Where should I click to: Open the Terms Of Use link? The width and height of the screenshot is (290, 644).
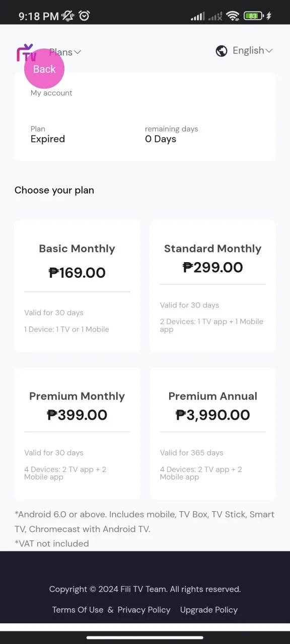click(x=78, y=610)
